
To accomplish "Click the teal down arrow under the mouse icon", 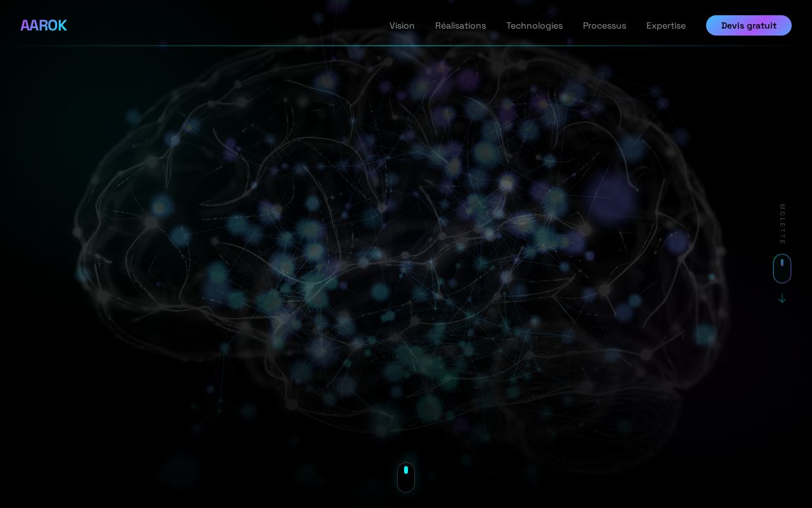I will point(782,298).
